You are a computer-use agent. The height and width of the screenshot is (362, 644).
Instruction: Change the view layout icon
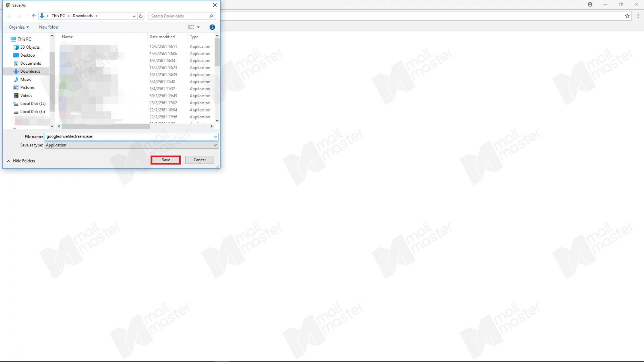point(191,27)
